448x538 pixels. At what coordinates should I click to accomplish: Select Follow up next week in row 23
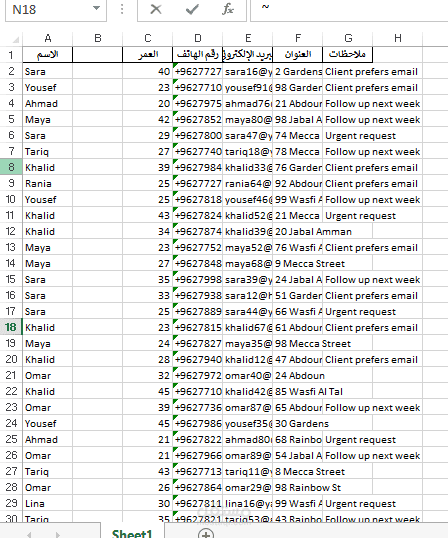pyautogui.click(x=348, y=407)
